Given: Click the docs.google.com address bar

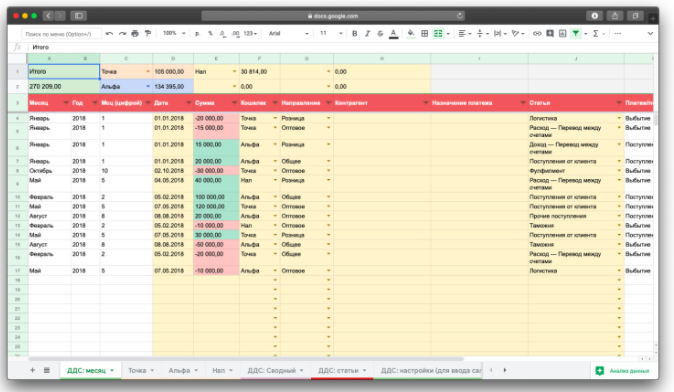Looking at the screenshot, I should point(333,16).
